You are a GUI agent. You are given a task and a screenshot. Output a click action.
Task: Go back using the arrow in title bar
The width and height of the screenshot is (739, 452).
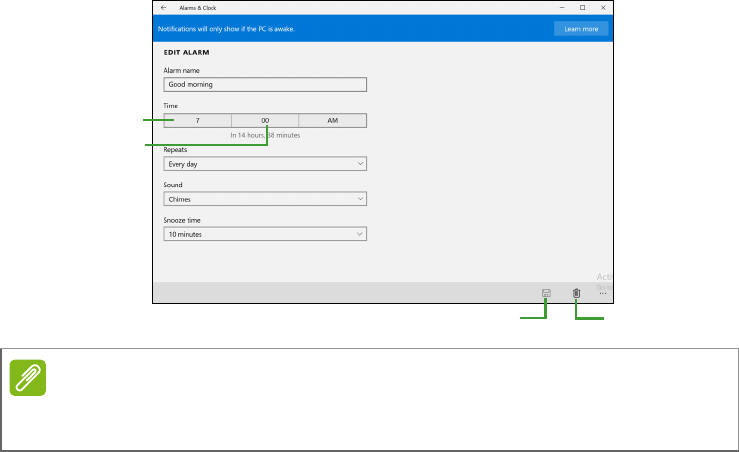coord(163,7)
